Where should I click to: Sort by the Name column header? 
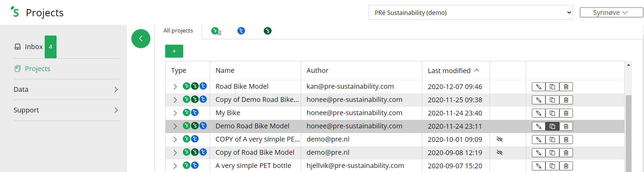pyautogui.click(x=225, y=70)
